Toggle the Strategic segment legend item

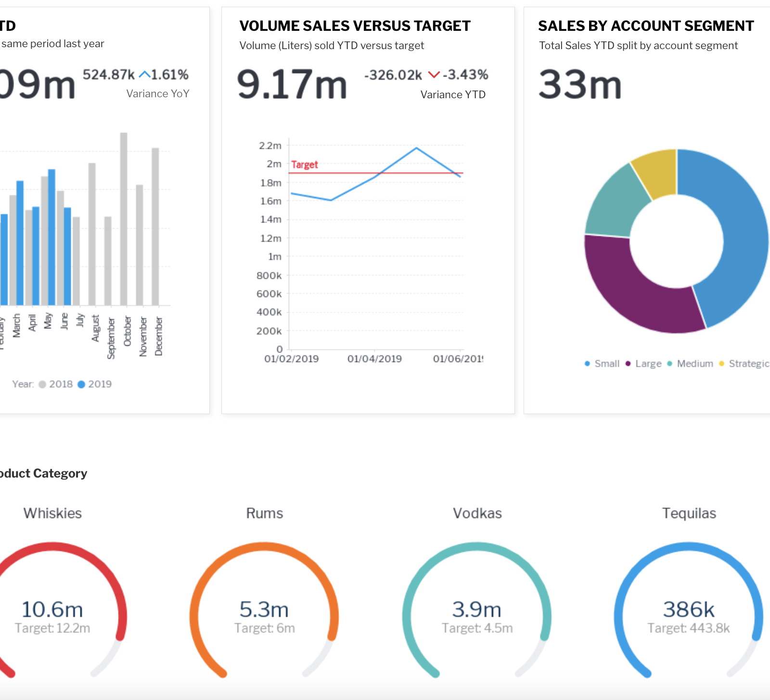coord(744,363)
